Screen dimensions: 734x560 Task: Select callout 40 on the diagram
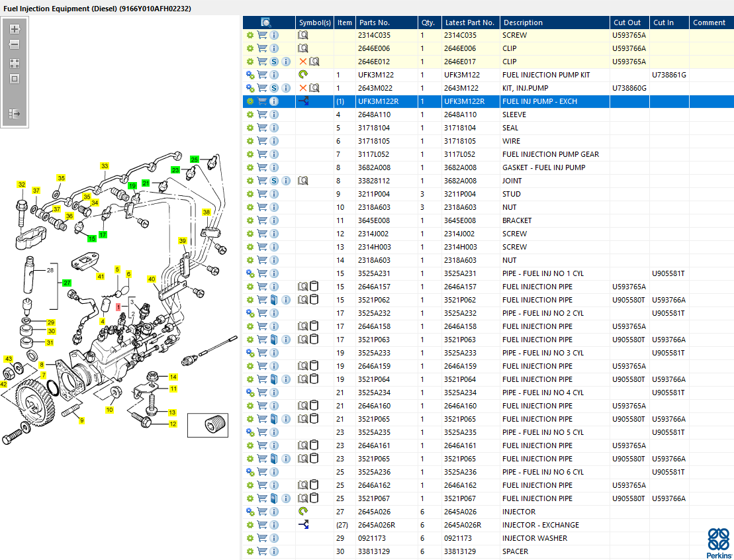tap(151, 279)
